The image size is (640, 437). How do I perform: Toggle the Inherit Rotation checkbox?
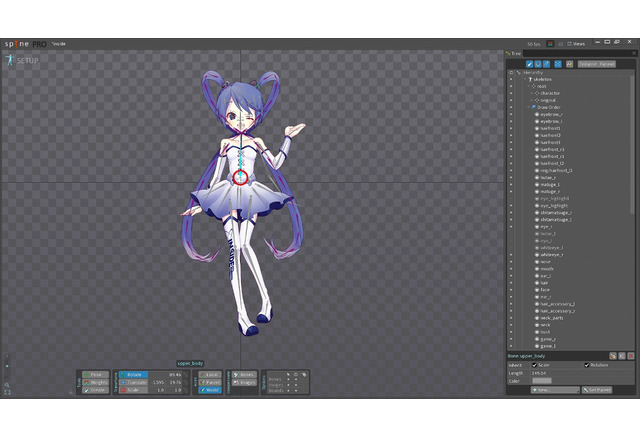point(587,365)
